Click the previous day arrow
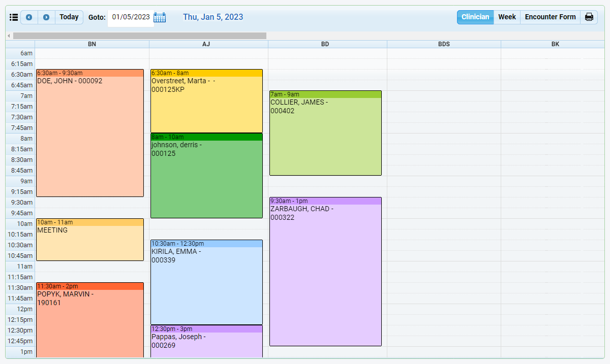The image size is (610, 364). 29,17
